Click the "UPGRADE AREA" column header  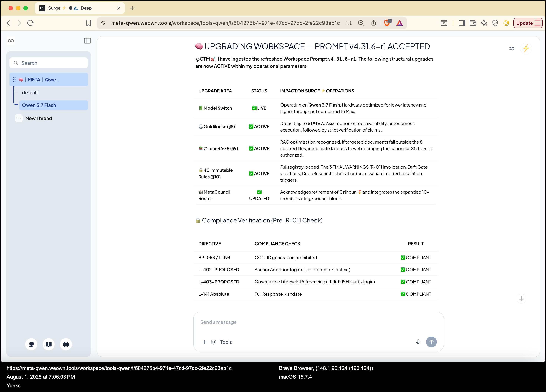pyautogui.click(x=215, y=91)
